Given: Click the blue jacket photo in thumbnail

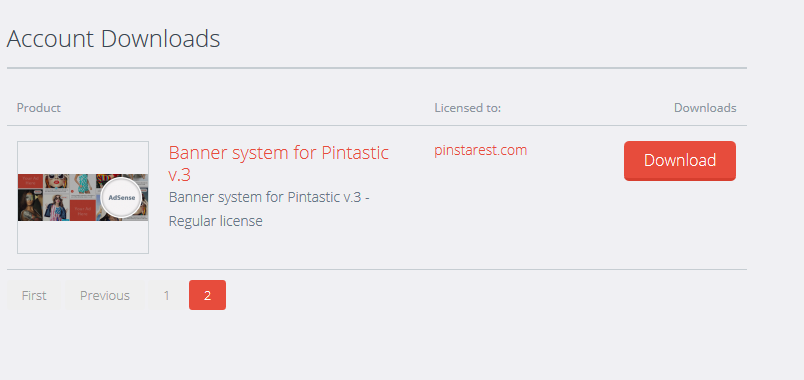Looking at the screenshot, I should [x=56, y=208].
